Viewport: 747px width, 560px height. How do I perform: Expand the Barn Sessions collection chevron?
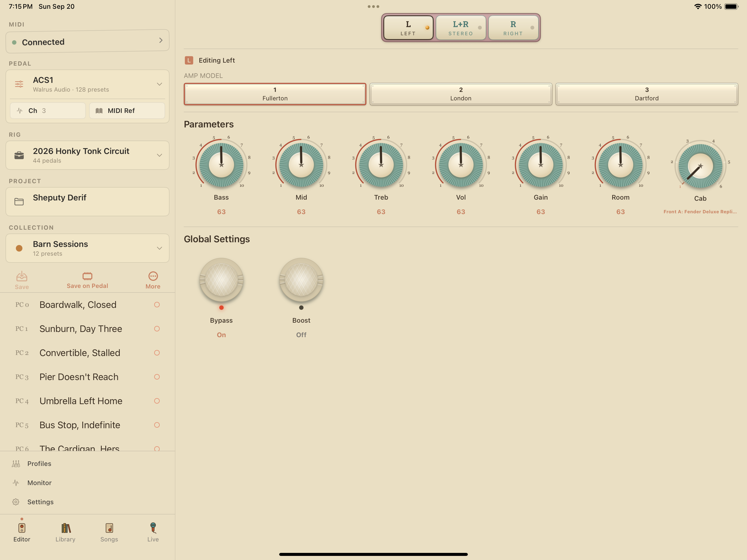(x=159, y=248)
